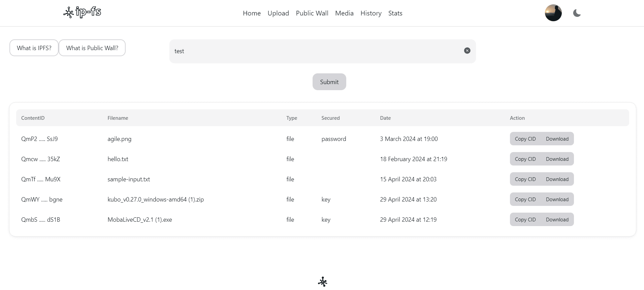Download the hello.txt file
Screen dimensions: 644x290
click(557, 159)
